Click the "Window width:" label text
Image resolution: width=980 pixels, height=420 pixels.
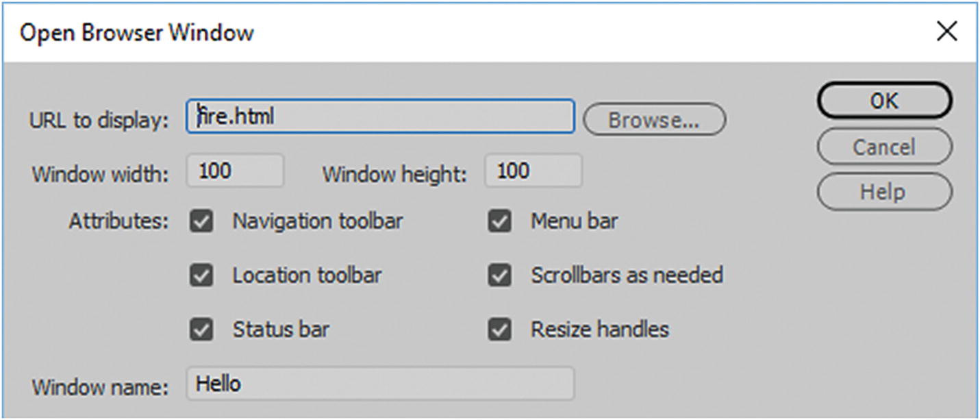pyautogui.click(x=100, y=174)
